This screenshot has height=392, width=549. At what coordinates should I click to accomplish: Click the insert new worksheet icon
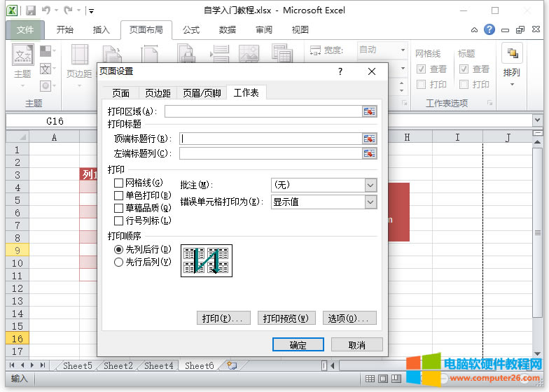pyautogui.click(x=232, y=365)
